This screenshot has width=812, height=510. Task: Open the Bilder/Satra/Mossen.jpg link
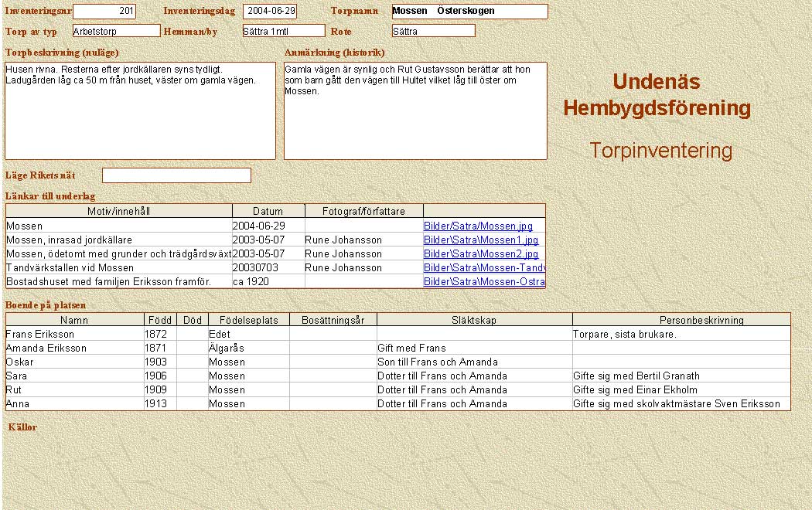[478, 226]
